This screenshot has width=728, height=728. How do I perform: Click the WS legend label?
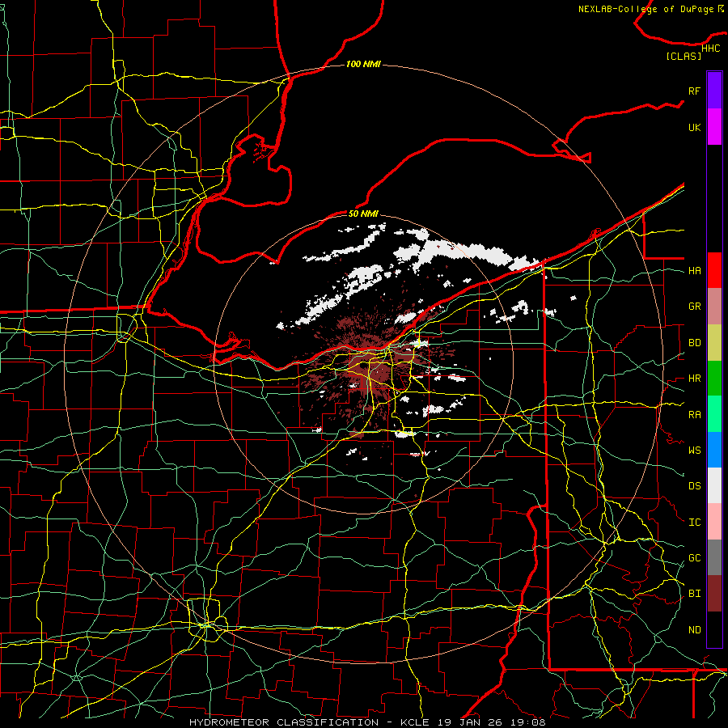click(694, 451)
